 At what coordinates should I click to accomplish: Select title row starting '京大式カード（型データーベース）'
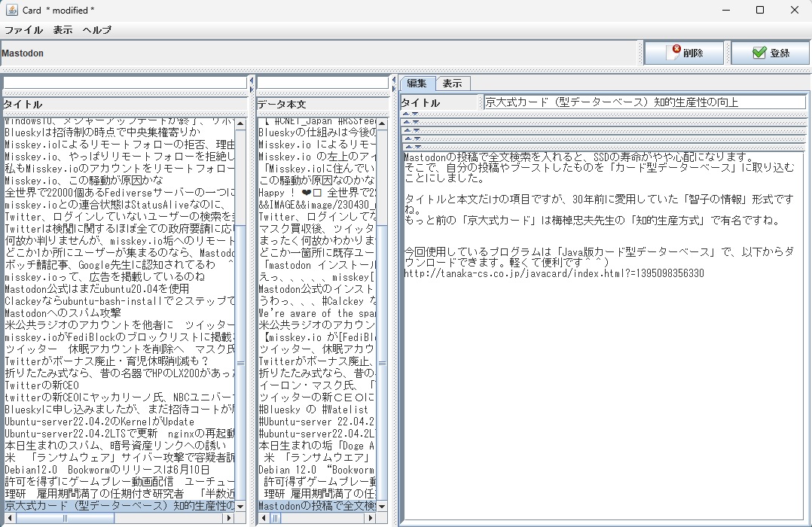pos(119,506)
